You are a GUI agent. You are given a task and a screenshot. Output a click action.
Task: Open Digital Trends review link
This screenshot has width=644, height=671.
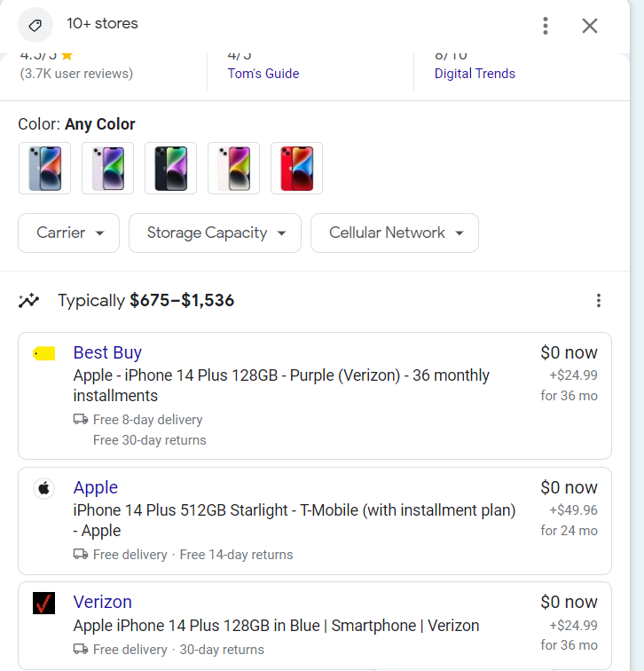(475, 74)
